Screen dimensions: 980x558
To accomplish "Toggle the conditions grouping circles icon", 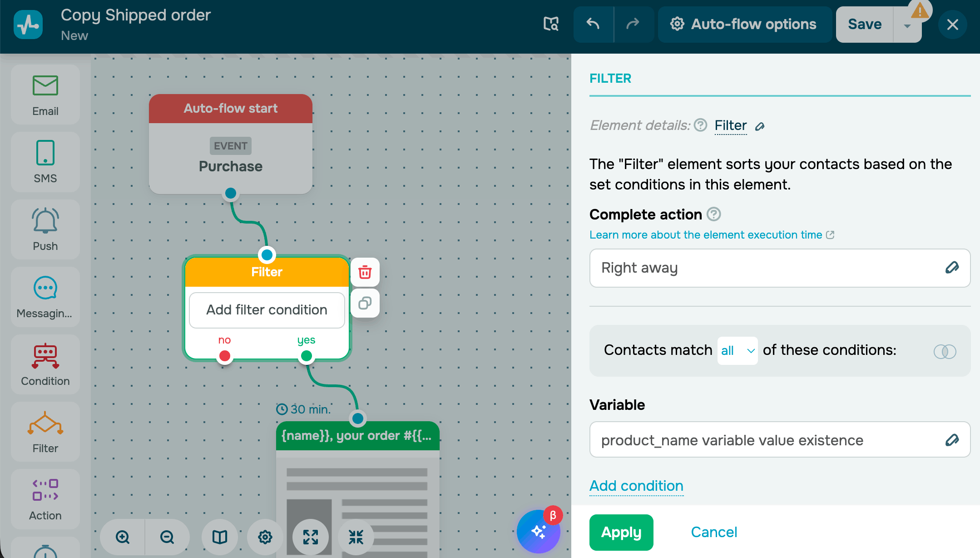I will (945, 351).
